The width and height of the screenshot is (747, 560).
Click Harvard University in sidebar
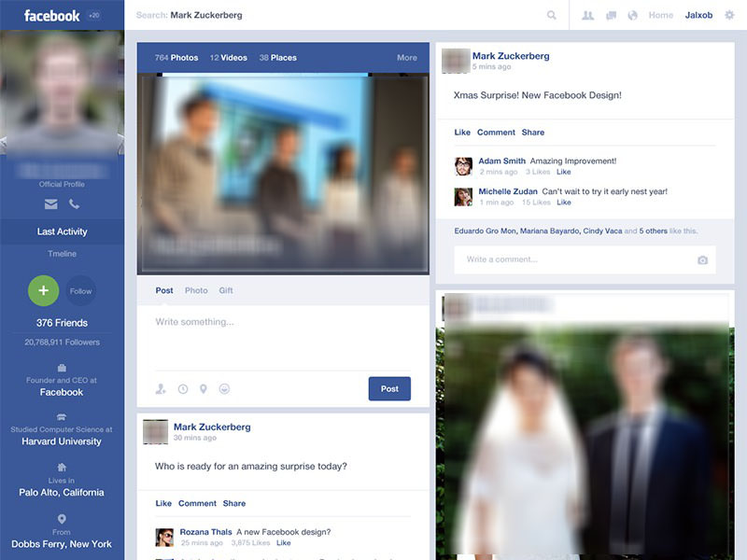click(62, 441)
